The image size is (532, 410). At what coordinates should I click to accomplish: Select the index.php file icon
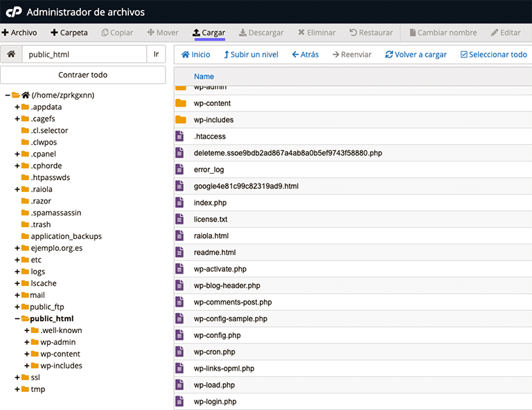click(x=179, y=202)
